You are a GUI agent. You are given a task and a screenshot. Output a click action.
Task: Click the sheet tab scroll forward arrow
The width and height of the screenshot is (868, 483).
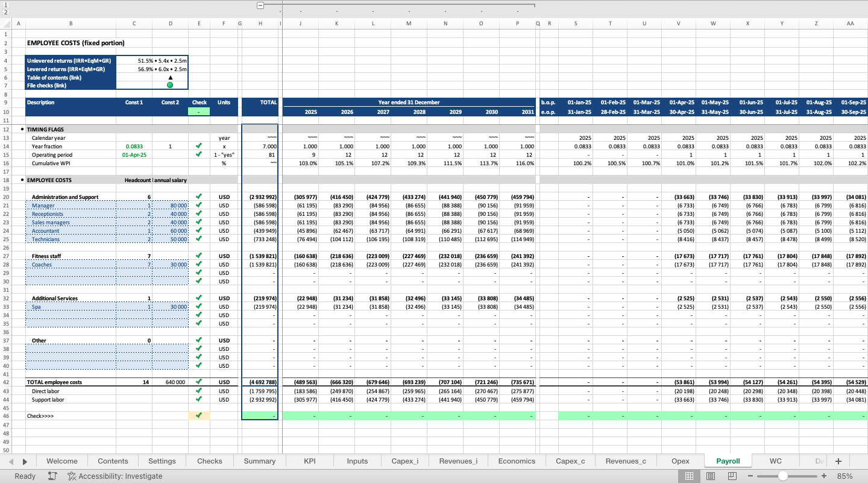pyautogui.click(x=24, y=460)
